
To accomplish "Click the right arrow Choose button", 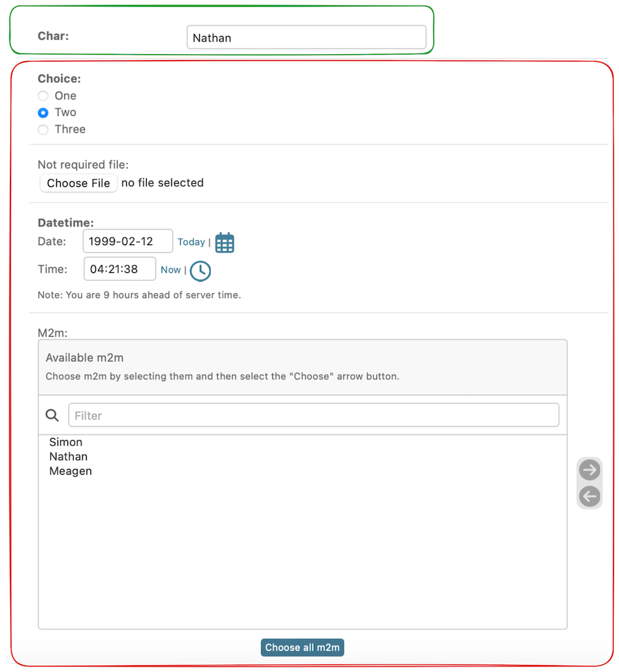I will tap(589, 470).
